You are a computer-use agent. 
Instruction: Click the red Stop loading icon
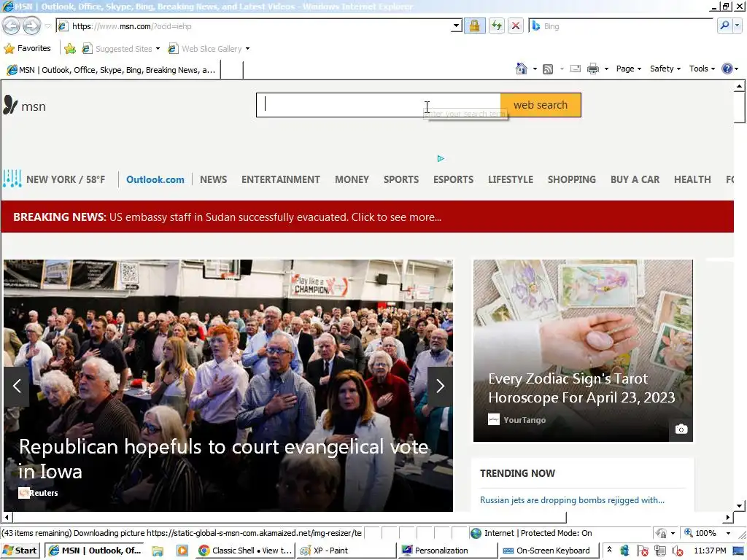(516, 26)
